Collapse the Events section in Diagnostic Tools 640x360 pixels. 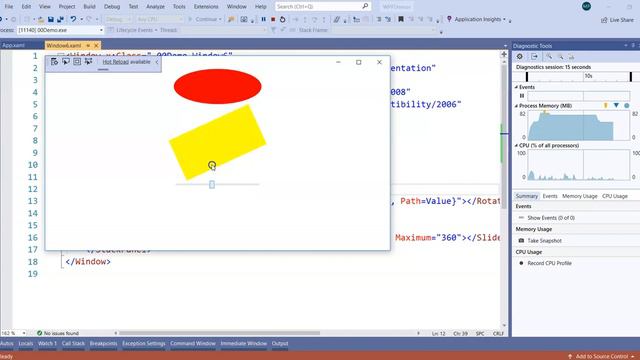click(x=516, y=87)
